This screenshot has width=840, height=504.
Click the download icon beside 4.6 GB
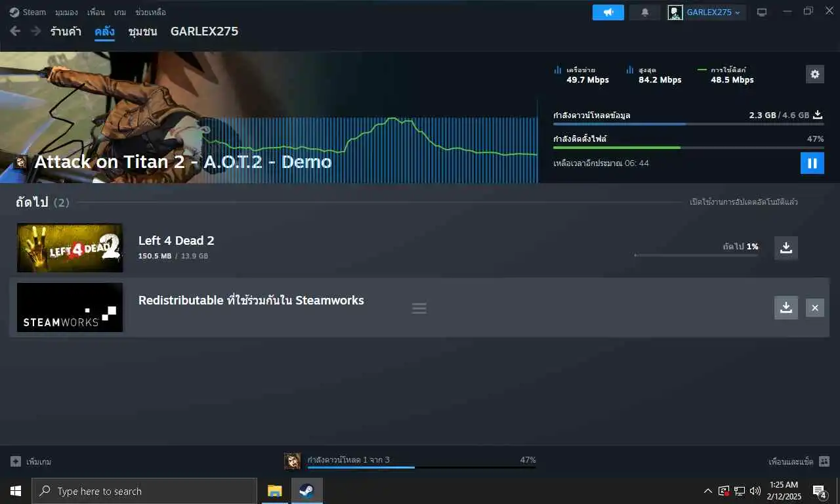pos(818,115)
